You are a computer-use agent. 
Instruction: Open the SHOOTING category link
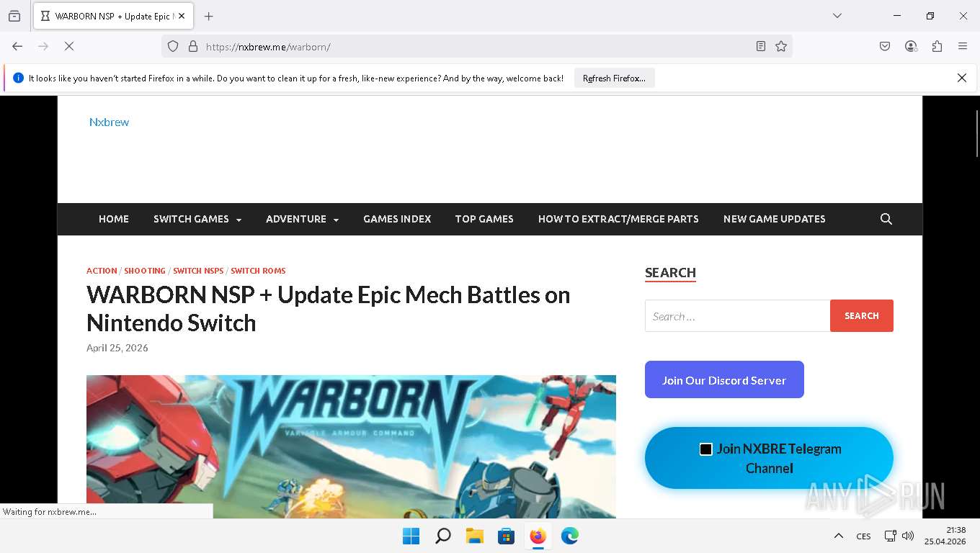[x=145, y=271]
